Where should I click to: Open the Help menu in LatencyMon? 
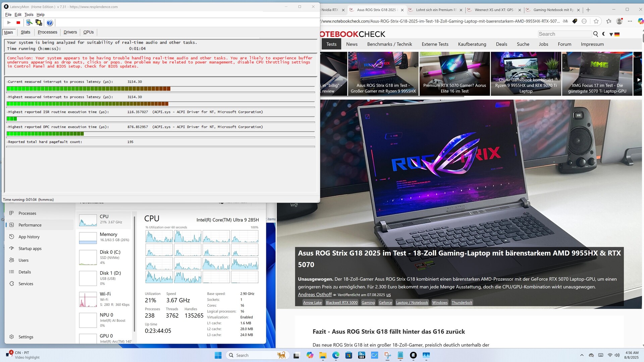click(x=41, y=14)
